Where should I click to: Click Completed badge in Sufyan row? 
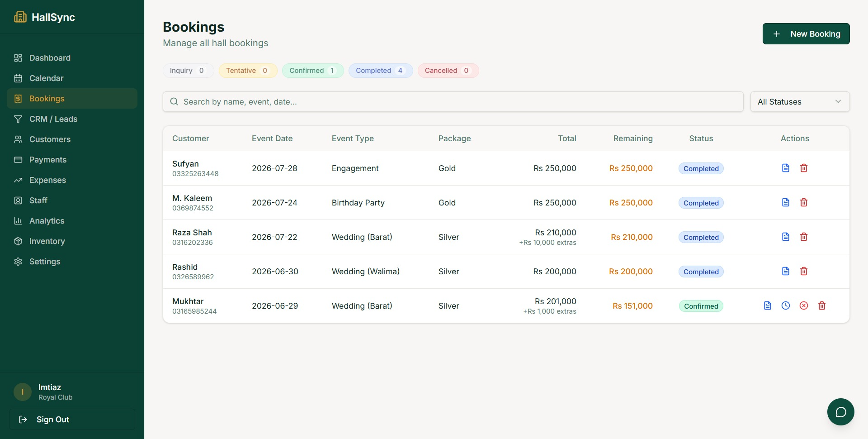(x=701, y=168)
